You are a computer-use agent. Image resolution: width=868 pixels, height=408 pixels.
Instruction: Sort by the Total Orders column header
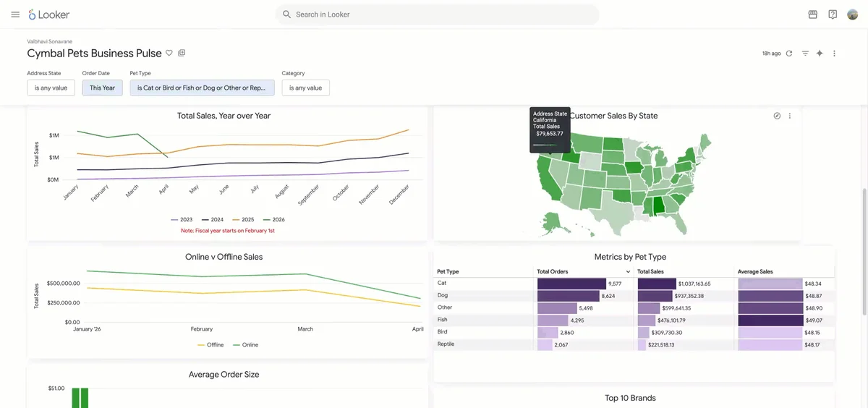pos(553,272)
